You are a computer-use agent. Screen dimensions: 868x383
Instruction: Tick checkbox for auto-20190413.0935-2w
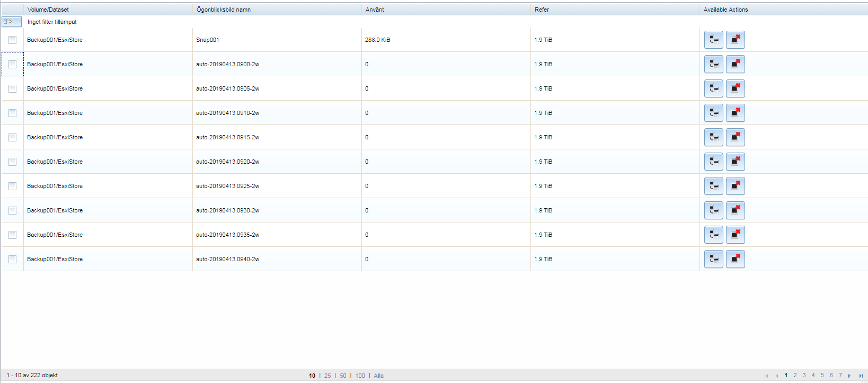coord(13,235)
